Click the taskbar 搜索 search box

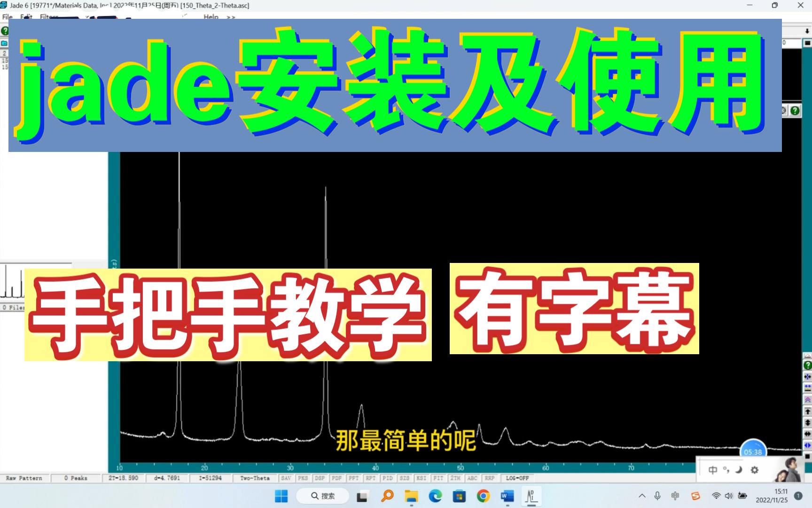322,496
